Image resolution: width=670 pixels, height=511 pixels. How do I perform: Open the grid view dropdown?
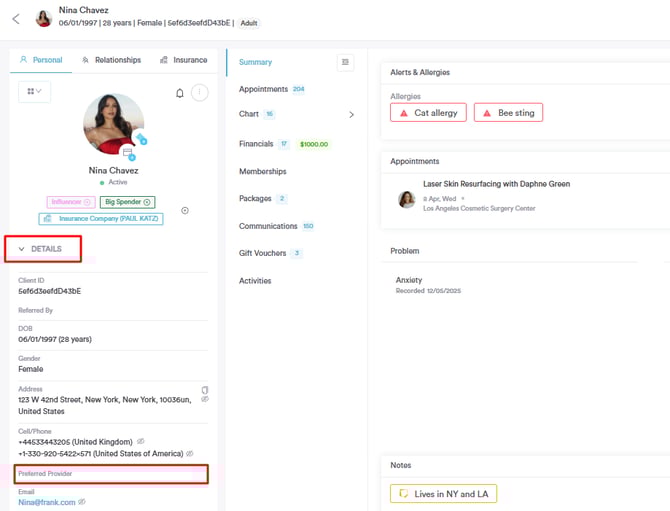tap(34, 92)
